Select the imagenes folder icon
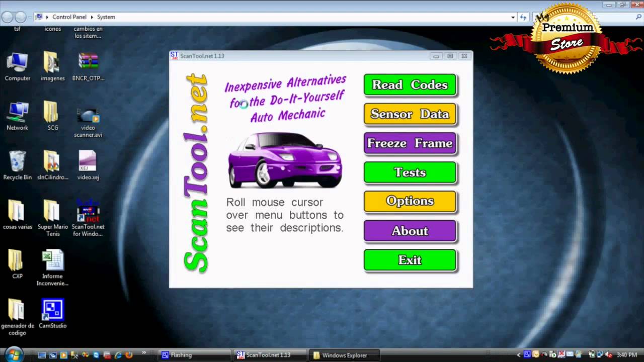This screenshot has height=362, width=644. 52,66
